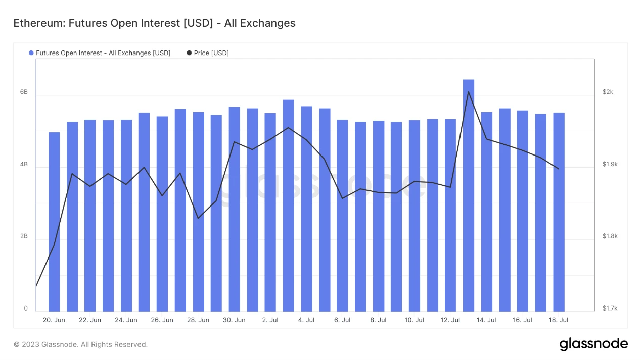The image size is (644, 361).
Task: Click the 30. Jun date label
Action: coord(234,320)
